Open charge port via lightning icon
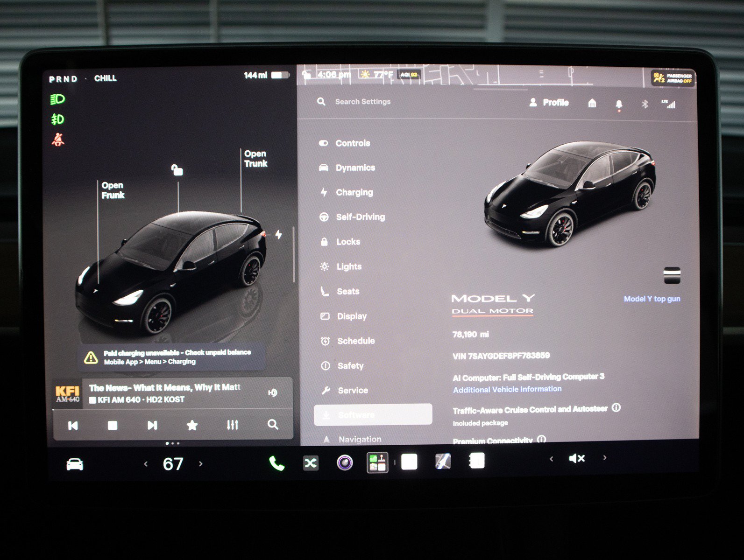This screenshot has width=744, height=560. click(278, 234)
